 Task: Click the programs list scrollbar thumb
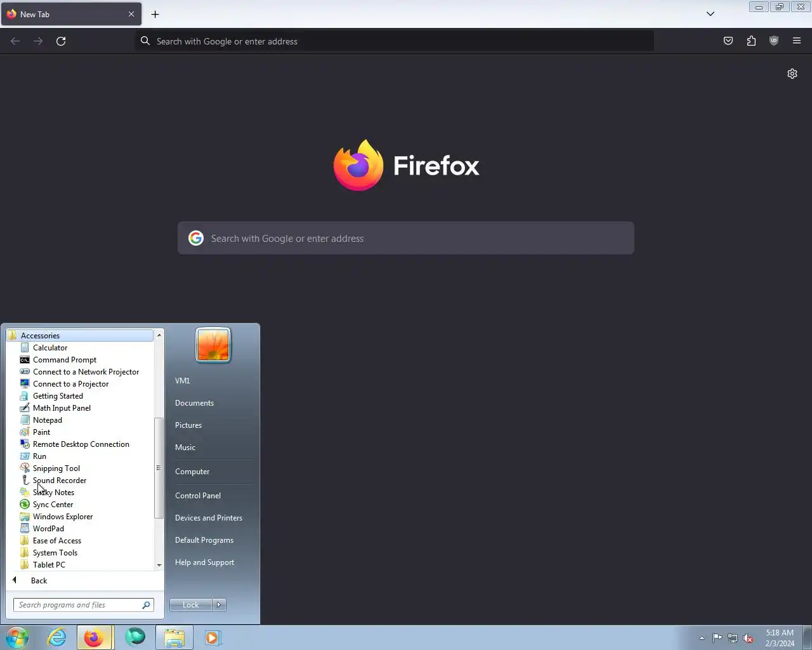coord(159,468)
